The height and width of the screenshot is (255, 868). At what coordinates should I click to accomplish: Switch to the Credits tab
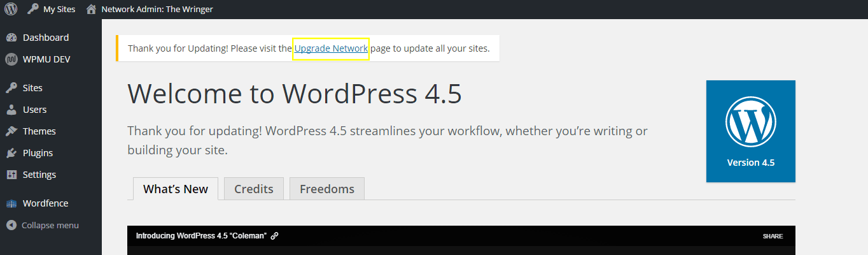253,189
